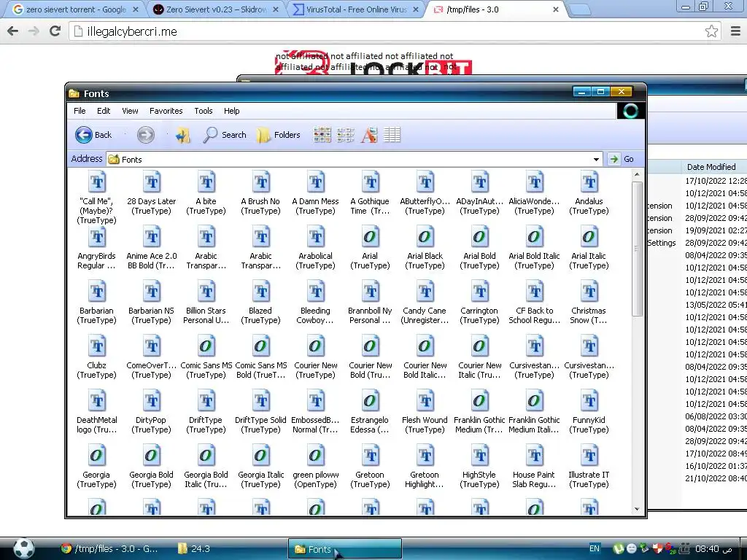The width and height of the screenshot is (747, 560).
Task: Click the EN language indicator in tray
Action: 594,548
